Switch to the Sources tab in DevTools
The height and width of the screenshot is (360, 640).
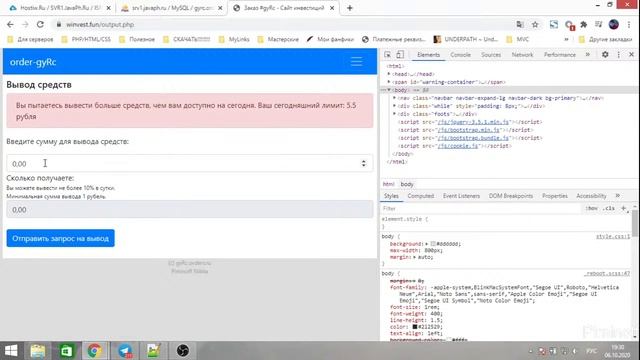click(x=491, y=55)
